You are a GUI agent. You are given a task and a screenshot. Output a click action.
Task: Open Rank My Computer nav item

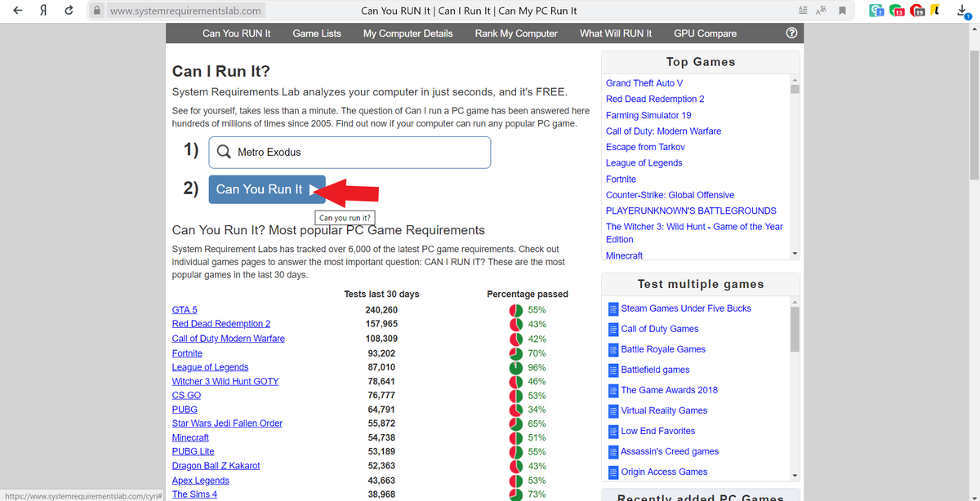tap(516, 33)
